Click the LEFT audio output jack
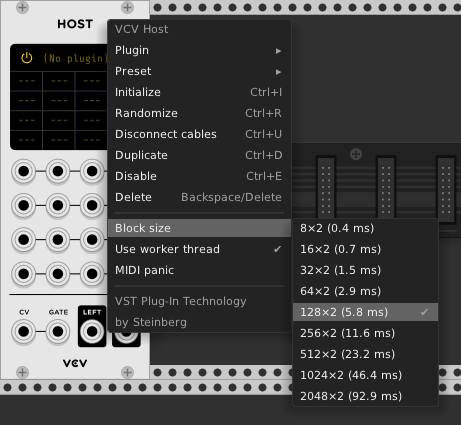The height and width of the screenshot is (425, 461). [92, 332]
